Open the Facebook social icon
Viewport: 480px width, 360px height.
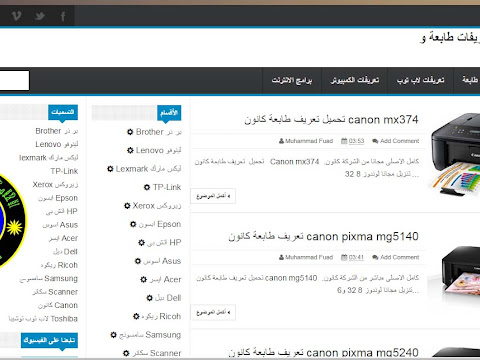[63, 16]
